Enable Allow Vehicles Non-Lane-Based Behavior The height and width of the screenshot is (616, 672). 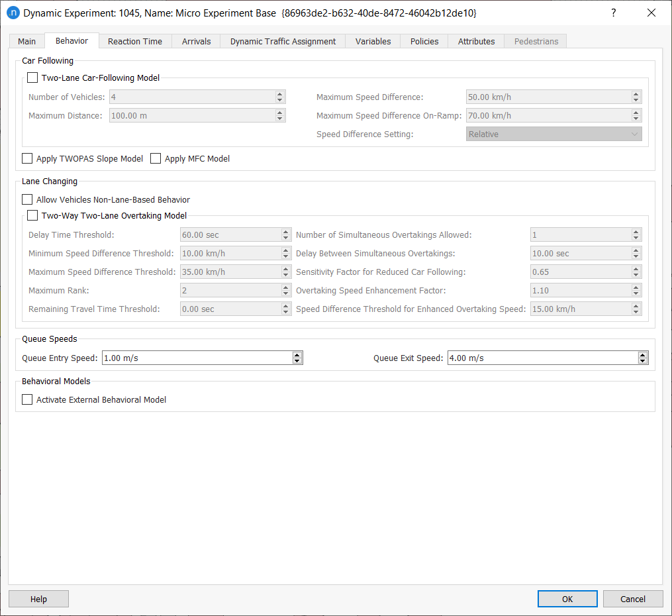[27, 199]
